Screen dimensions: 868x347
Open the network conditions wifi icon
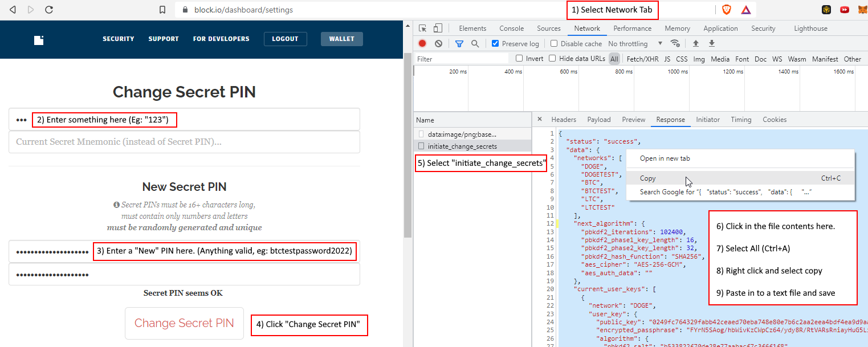click(675, 43)
